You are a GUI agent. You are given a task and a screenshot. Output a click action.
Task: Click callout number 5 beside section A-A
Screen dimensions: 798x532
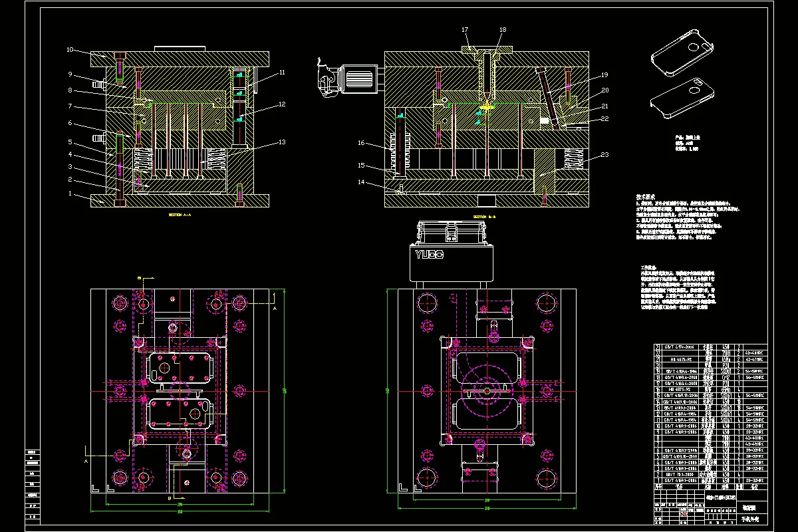(x=69, y=142)
